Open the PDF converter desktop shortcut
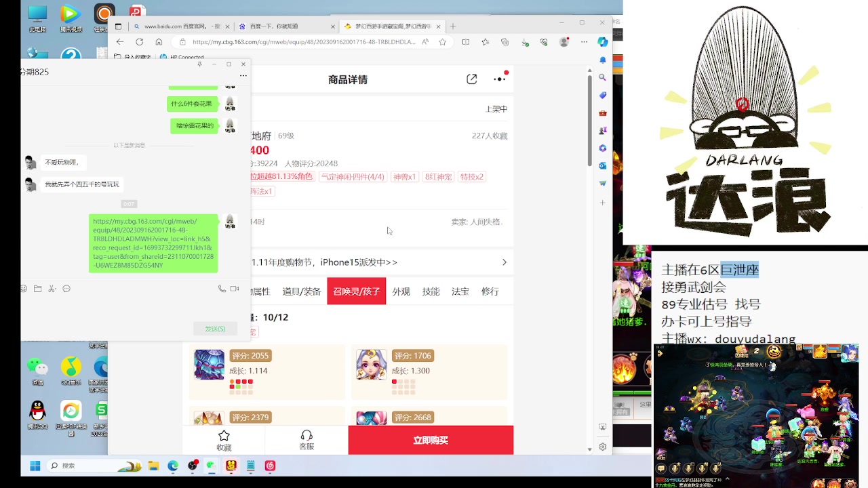Screen dimensions: 868x488 [x=71, y=417]
